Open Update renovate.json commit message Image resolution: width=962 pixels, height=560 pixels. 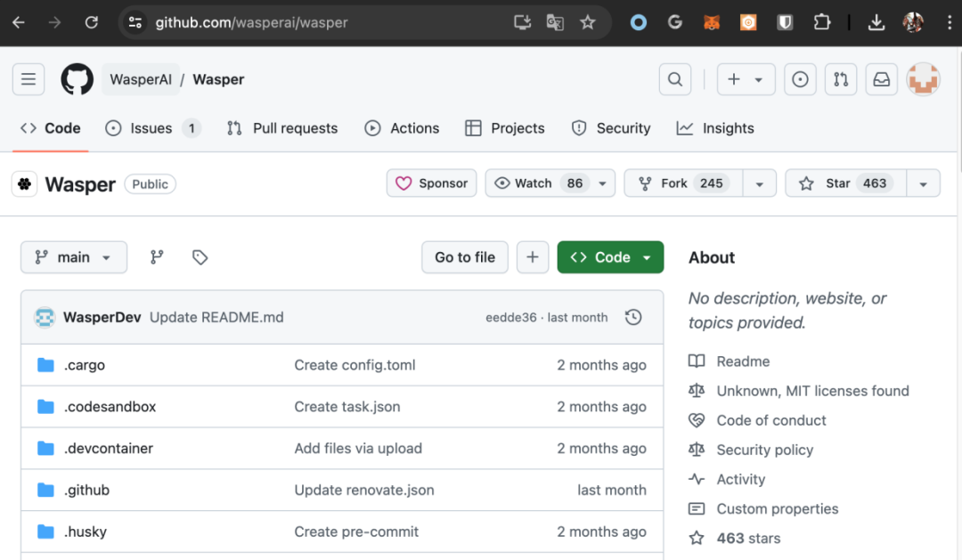pos(363,490)
